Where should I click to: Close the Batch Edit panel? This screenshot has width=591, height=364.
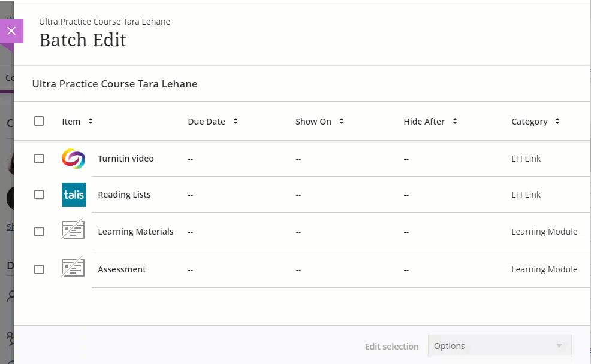pos(11,31)
